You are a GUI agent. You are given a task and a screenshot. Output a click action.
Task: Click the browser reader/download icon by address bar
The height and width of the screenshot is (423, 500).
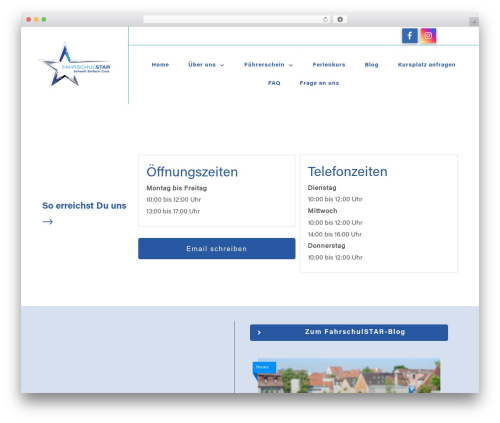tap(340, 20)
